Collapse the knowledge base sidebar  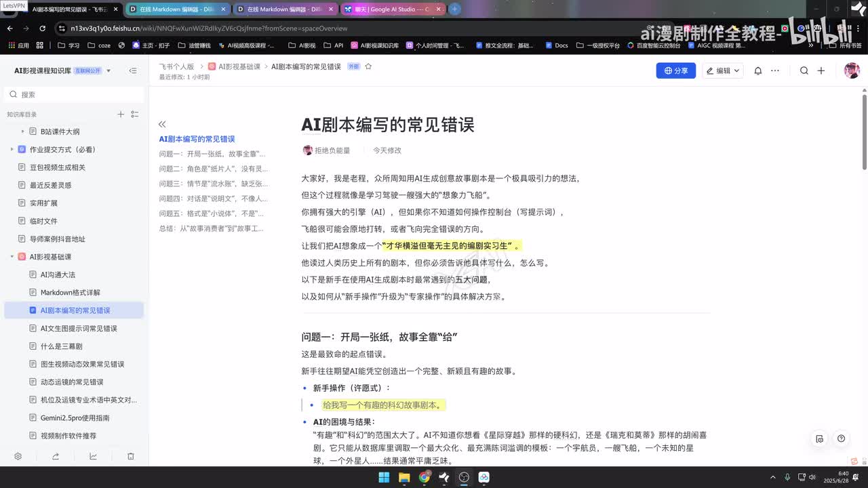point(133,70)
